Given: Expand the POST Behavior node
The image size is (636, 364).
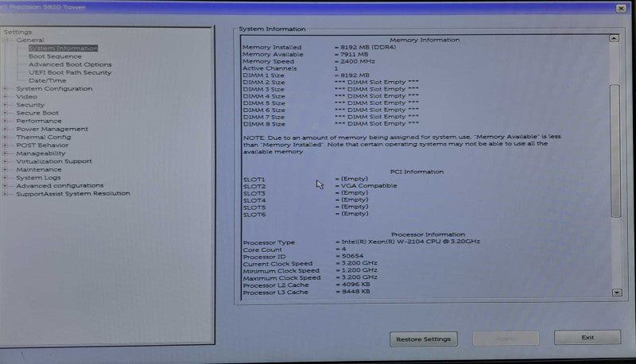Looking at the screenshot, I should point(6,145).
